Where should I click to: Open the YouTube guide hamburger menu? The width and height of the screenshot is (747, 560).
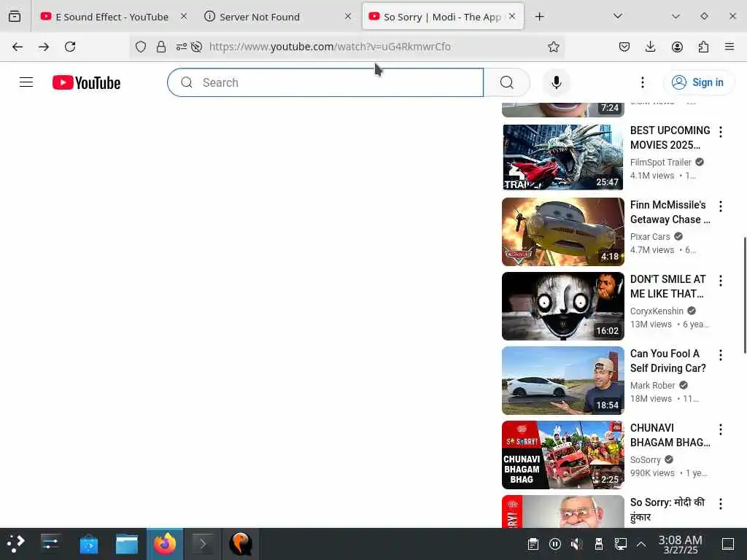pyautogui.click(x=26, y=82)
